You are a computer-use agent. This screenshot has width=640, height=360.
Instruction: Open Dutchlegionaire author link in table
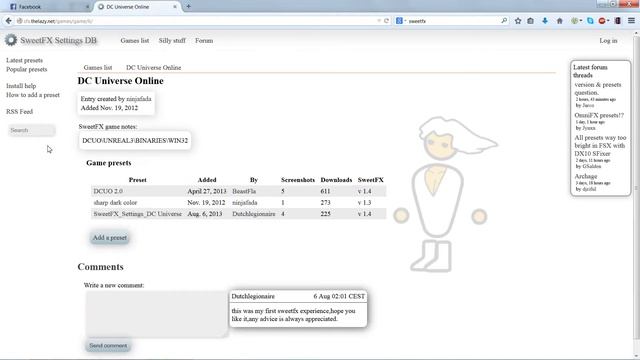(x=253, y=214)
